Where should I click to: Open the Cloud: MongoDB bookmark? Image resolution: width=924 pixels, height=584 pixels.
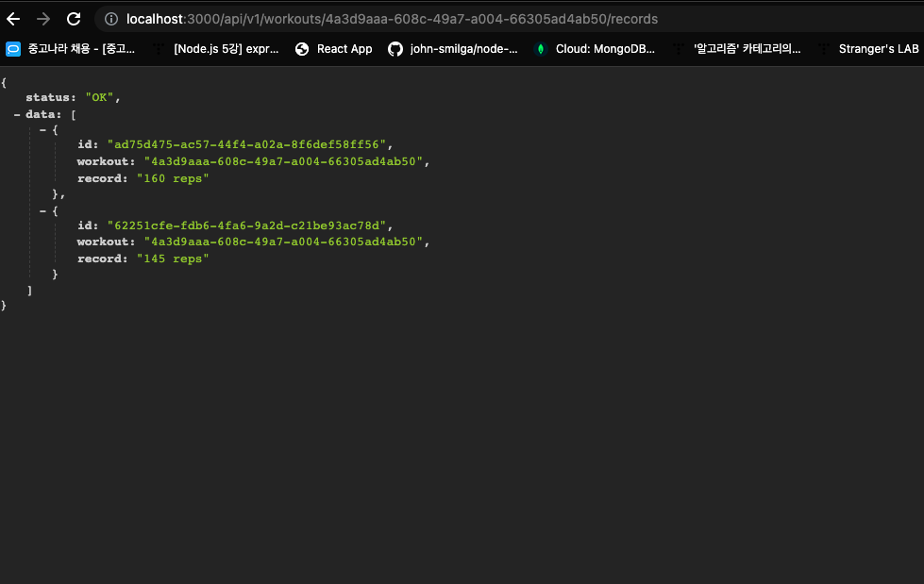coord(604,48)
